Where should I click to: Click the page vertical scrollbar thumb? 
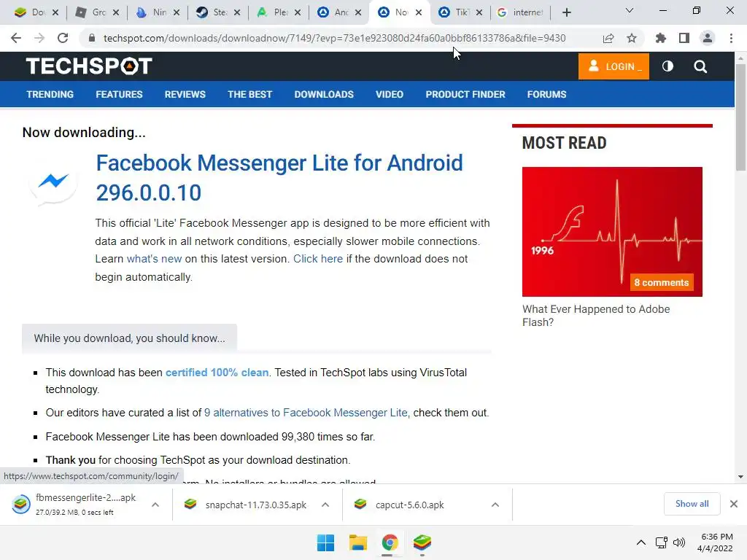pyautogui.click(x=740, y=117)
